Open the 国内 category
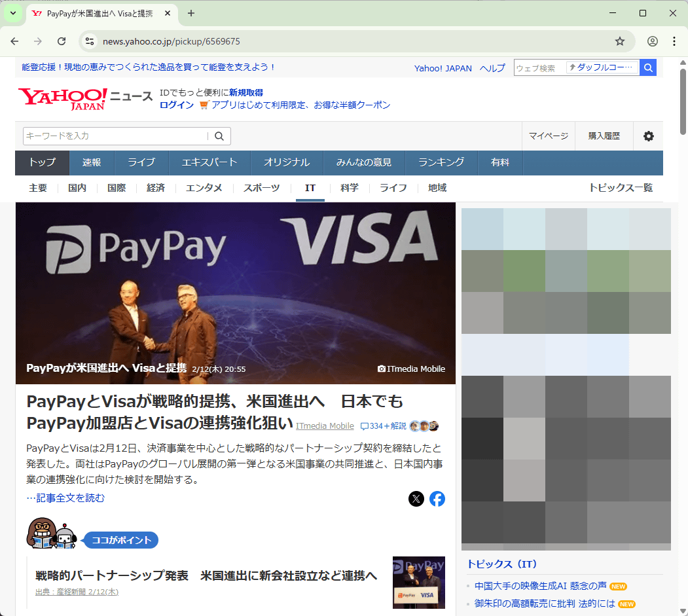Viewport: 688px width, 616px height. (77, 189)
